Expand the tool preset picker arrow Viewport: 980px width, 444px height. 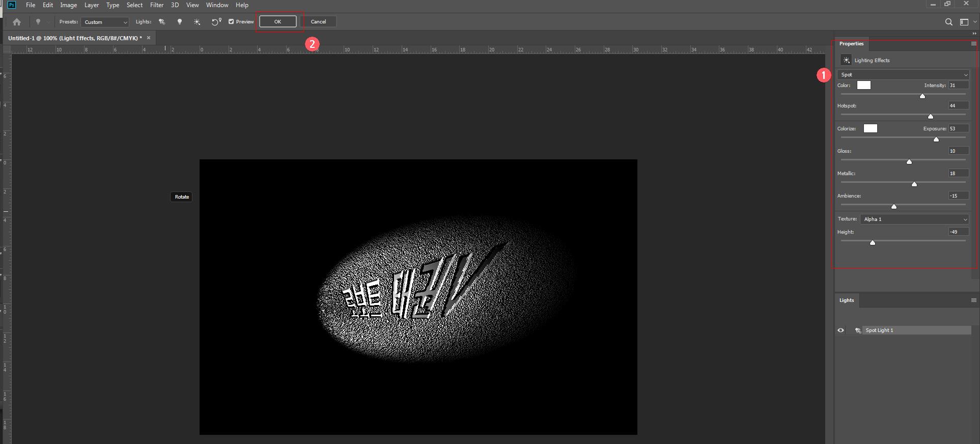click(x=48, y=22)
